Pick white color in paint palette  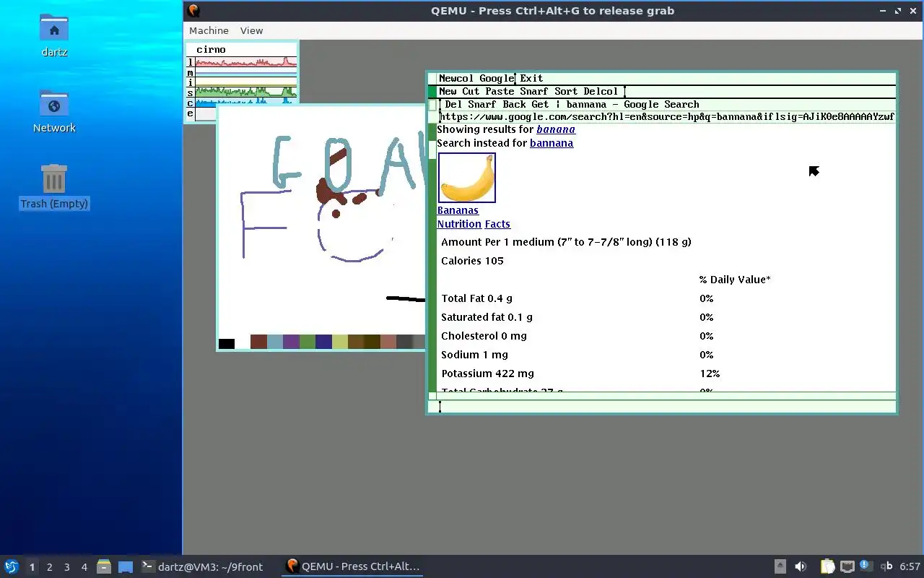[243, 343]
